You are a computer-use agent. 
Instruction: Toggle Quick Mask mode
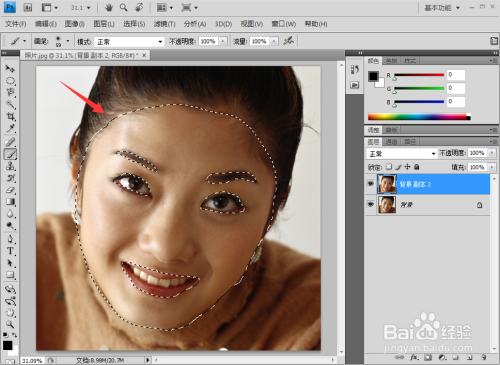(x=10, y=362)
